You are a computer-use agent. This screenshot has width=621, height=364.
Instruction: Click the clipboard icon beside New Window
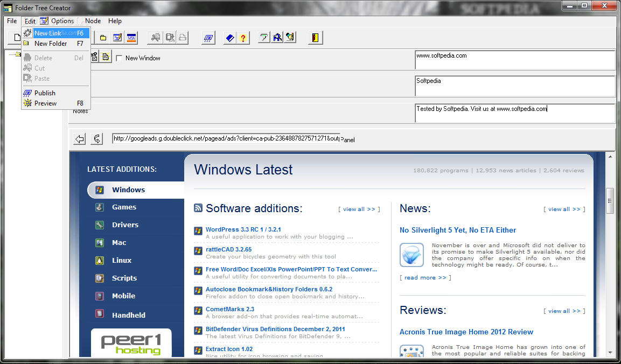click(x=94, y=57)
